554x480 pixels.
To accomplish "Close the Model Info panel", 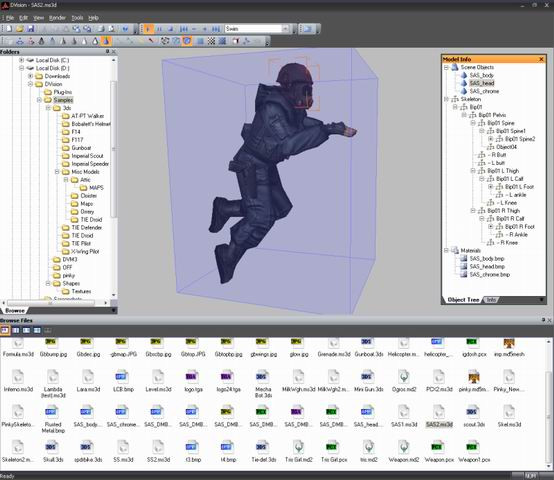I will [541, 59].
